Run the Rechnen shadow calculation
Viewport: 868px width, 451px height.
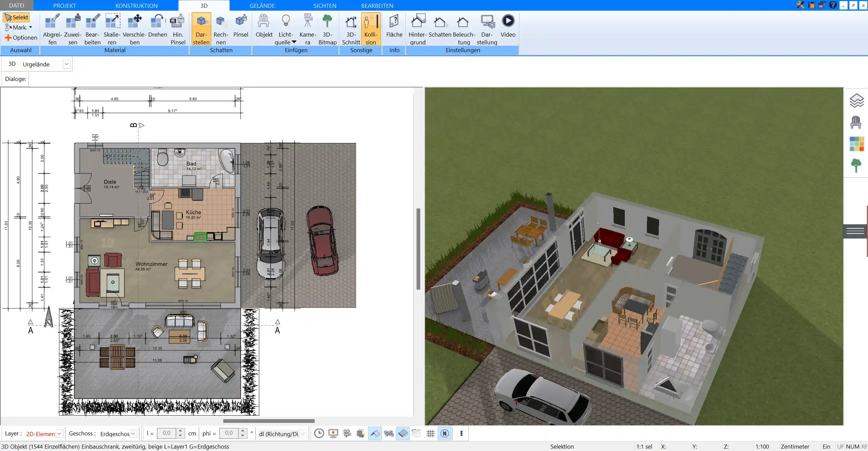(x=221, y=29)
